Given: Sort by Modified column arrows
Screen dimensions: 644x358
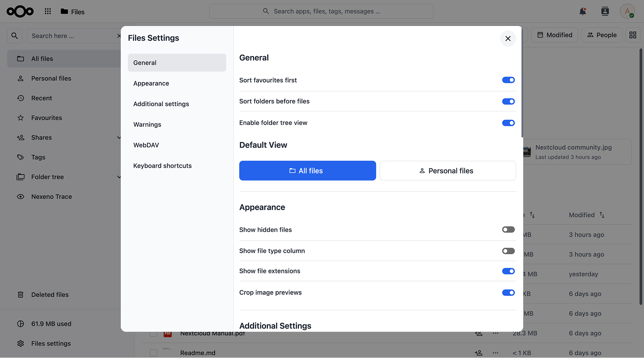Looking at the screenshot, I should point(602,215).
